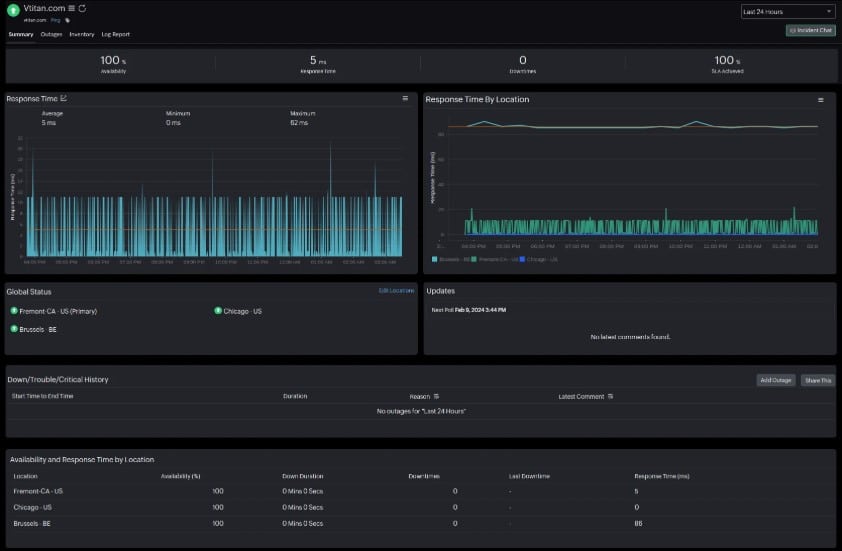Click the Availability (%) column header
Screen dimensions: 842x551
180,476
